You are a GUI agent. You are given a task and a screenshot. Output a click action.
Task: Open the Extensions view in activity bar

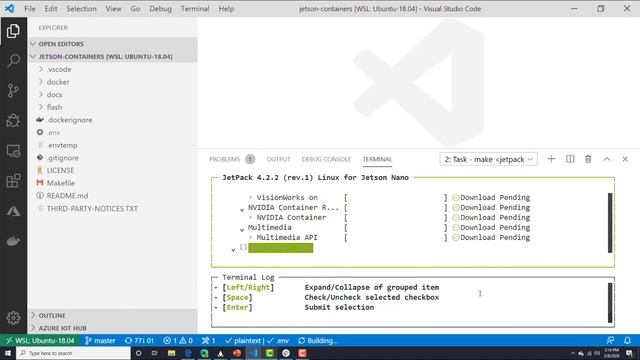pos(13,181)
